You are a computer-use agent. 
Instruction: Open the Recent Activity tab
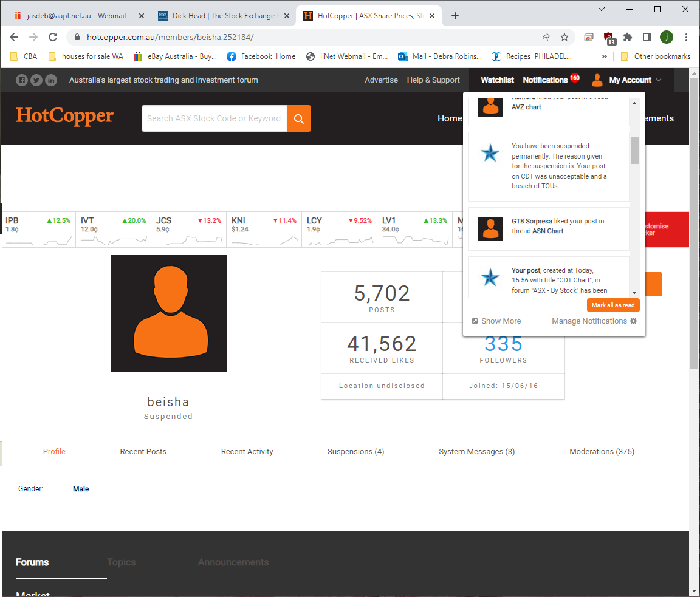247,451
